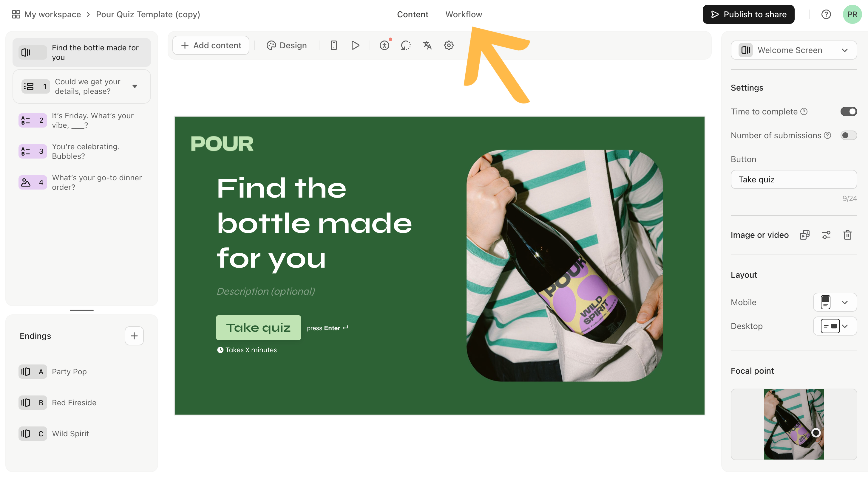This screenshot has width=868, height=481.
Task: Add a new ending with plus
Action: (x=134, y=336)
